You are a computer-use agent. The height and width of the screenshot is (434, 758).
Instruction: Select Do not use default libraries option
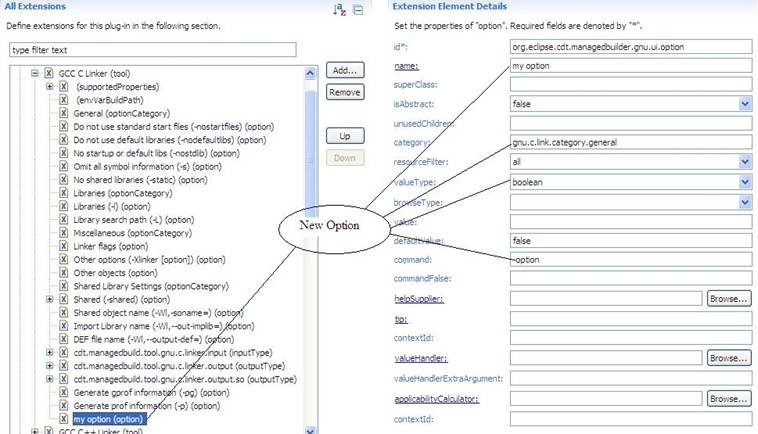pyautogui.click(x=170, y=140)
